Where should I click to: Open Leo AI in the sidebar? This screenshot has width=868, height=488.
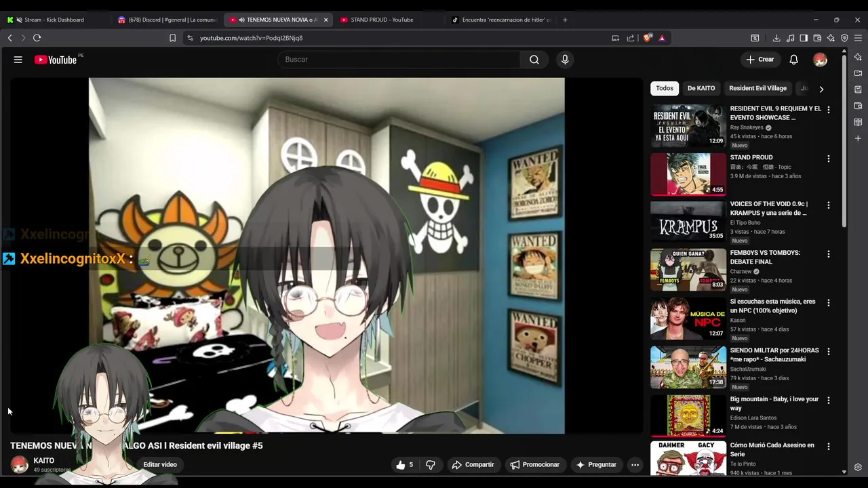pos(858,57)
